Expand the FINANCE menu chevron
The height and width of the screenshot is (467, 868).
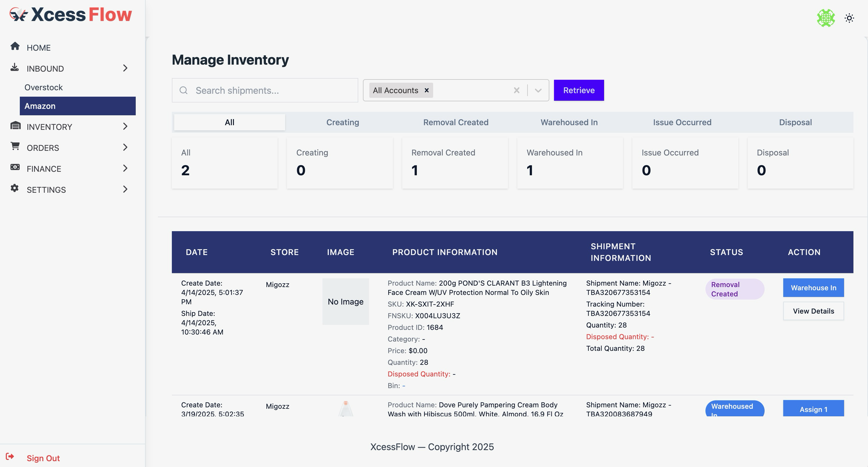(125, 168)
